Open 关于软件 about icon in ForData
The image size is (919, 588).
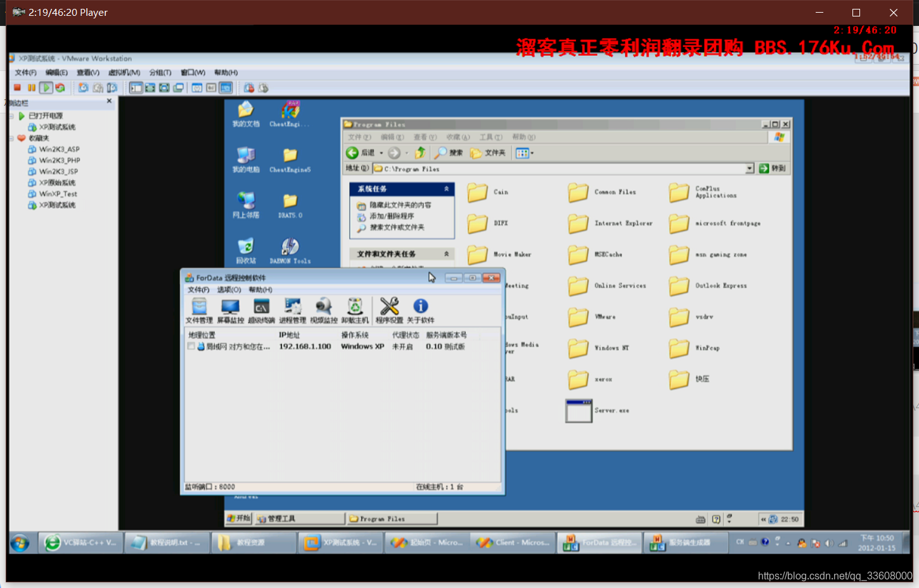tap(420, 311)
